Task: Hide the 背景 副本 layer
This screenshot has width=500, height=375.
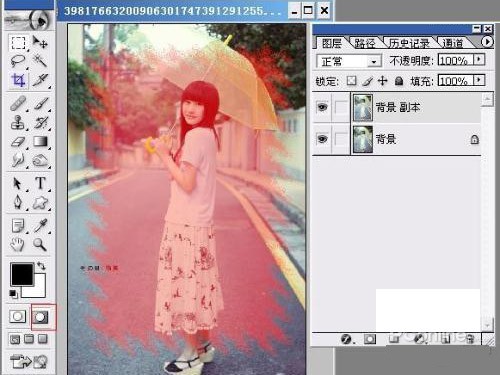Action: pyautogui.click(x=322, y=107)
